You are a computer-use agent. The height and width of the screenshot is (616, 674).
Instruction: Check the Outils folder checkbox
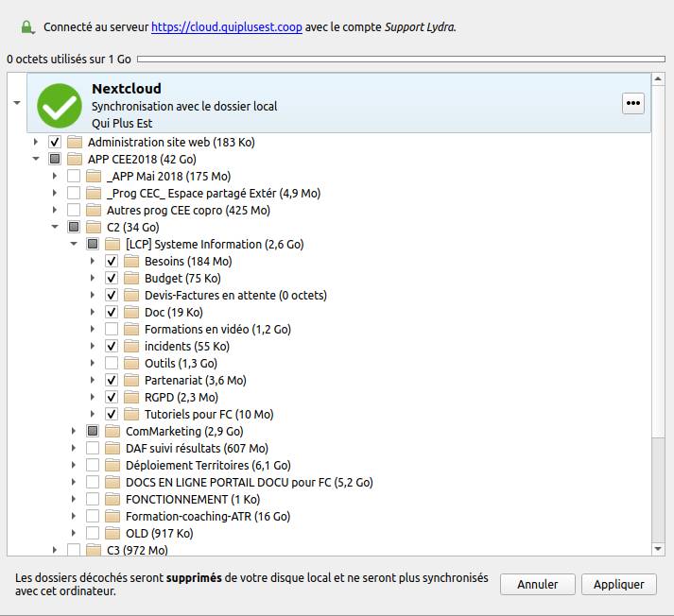click(112, 363)
